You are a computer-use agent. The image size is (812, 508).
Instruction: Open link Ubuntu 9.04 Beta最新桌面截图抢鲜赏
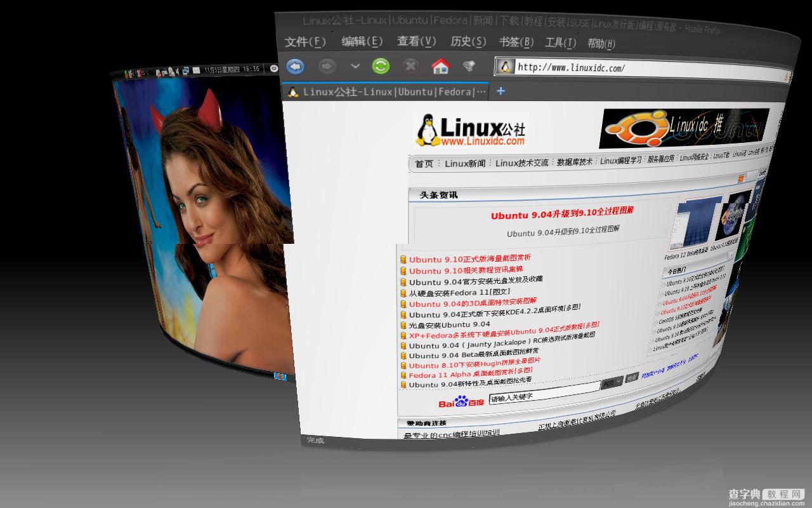pos(474,354)
